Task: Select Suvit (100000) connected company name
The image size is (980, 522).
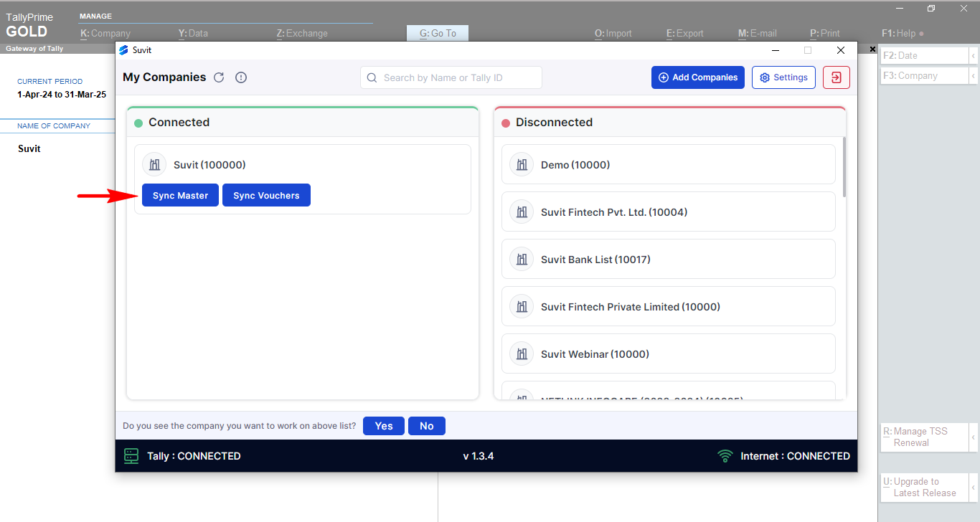Action: 209,165
